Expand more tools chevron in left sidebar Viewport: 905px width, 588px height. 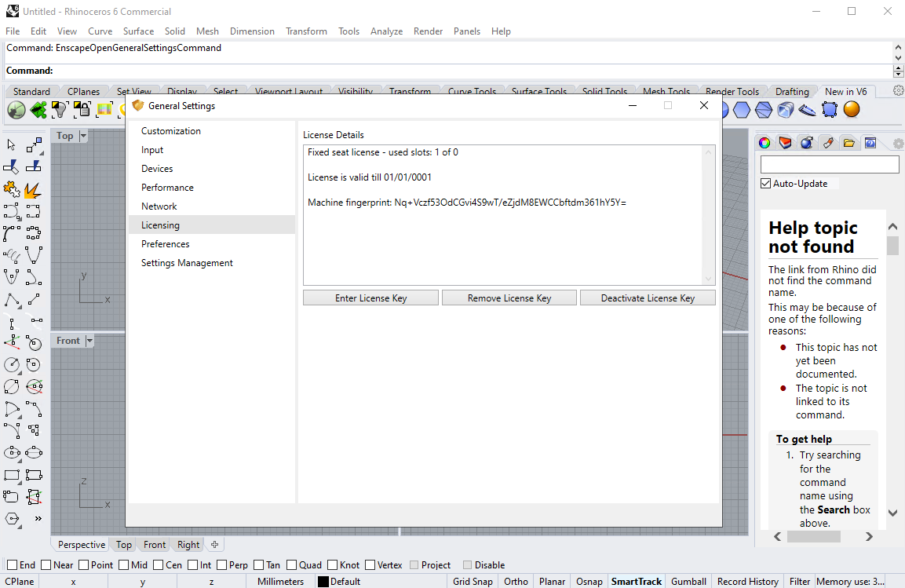(x=38, y=518)
